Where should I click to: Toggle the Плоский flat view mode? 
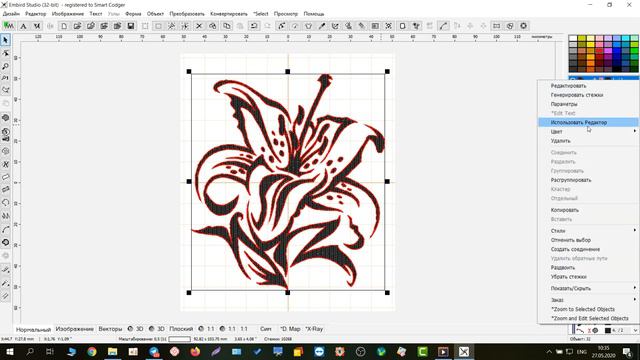(x=181, y=329)
